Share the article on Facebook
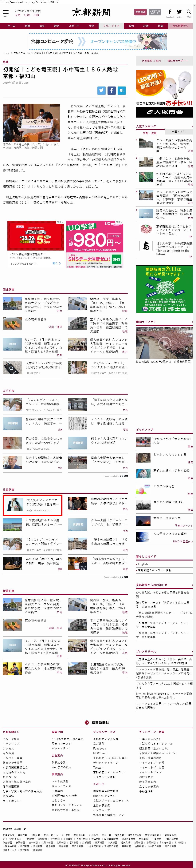This screenshot has height=868, width=196. (112, 90)
